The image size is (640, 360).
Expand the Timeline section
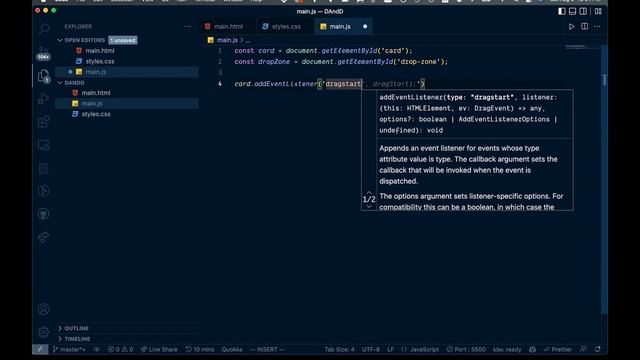pos(60,339)
